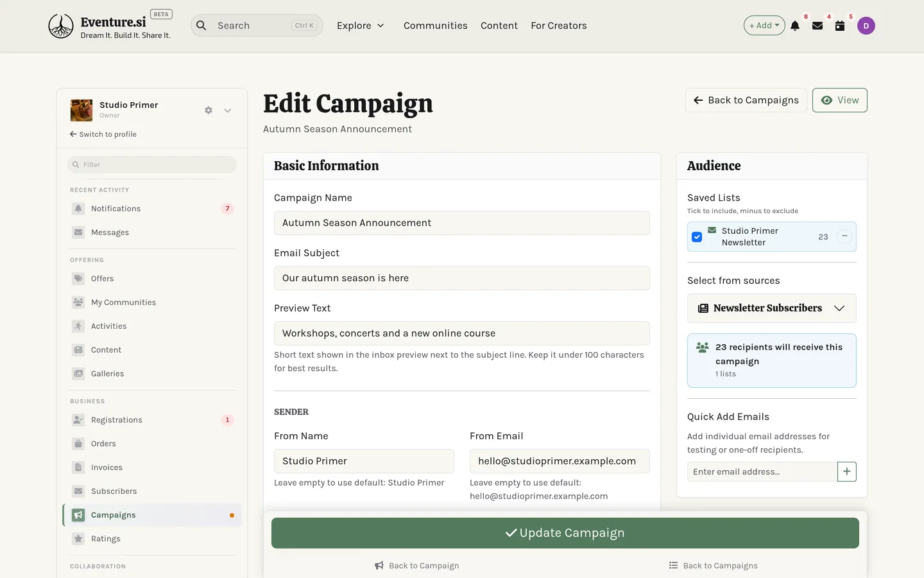Open the Content nav item in header

[499, 26]
